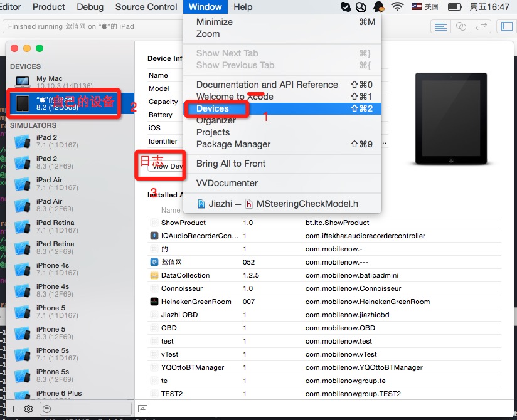The width and height of the screenshot is (517, 420).
Task: Select the ShowProduct installed app row
Action: click(x=324, y=223)
